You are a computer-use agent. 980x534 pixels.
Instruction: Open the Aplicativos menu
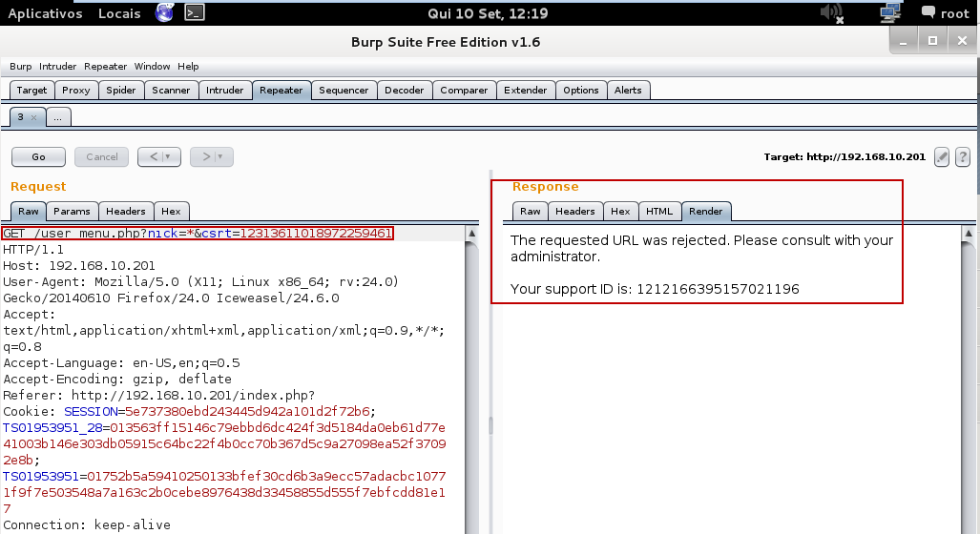pyautogui.click(x=45, y=13)
